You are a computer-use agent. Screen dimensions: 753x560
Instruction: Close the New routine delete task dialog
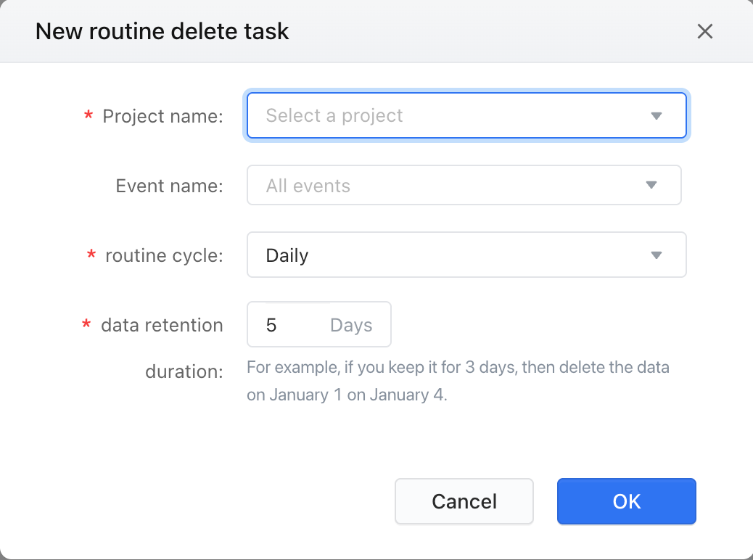704,32
